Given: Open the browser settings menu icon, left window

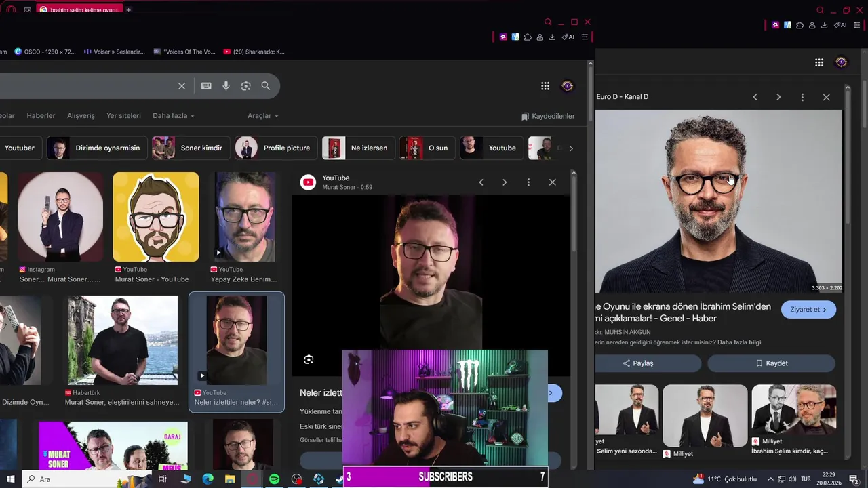Looking at the screenshot, I should click(x=585, y=37).
